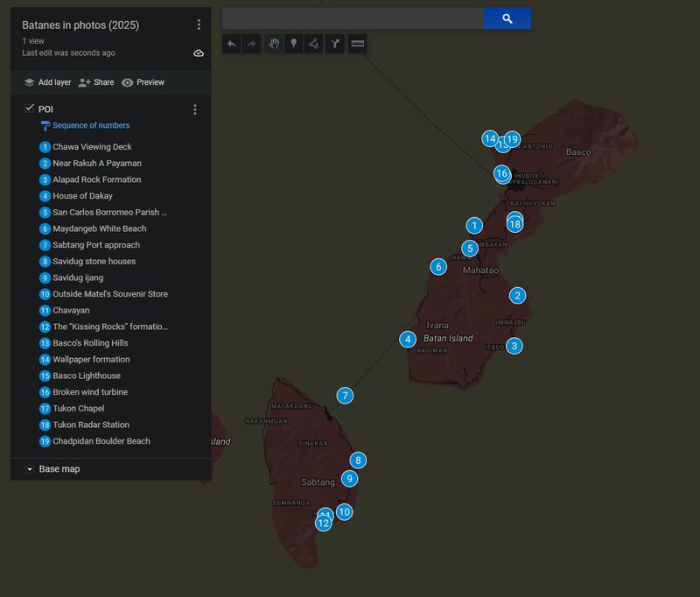Open the Sequence of numbers style link
Image resolution: width=700 pixels, height=597 pixels.
coord(90,125)
